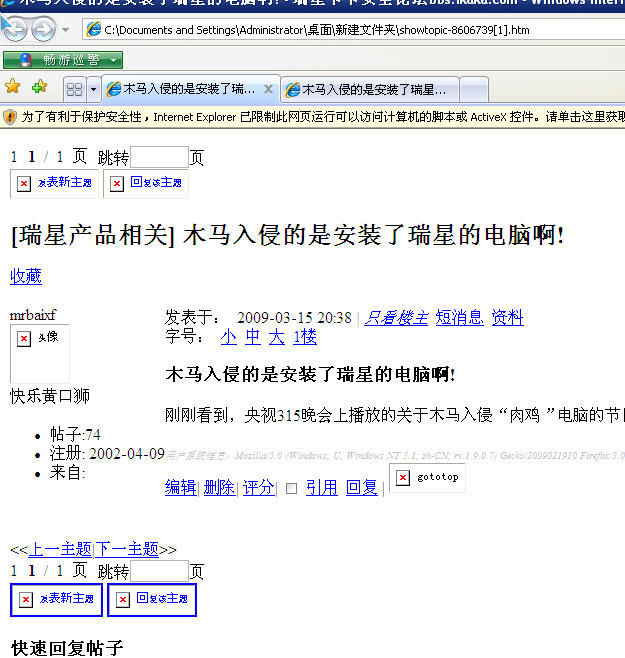The width and height of the screenshot is (625, 658).
Task: Click the bottom 发表新主题 button
Action: pos(56,600)
